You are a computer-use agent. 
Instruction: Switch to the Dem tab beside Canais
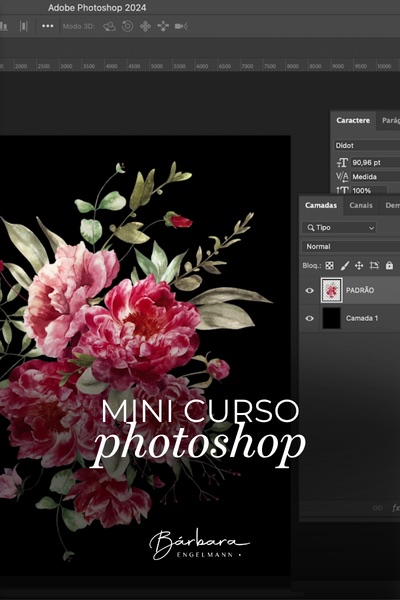[x=392, y=205]
